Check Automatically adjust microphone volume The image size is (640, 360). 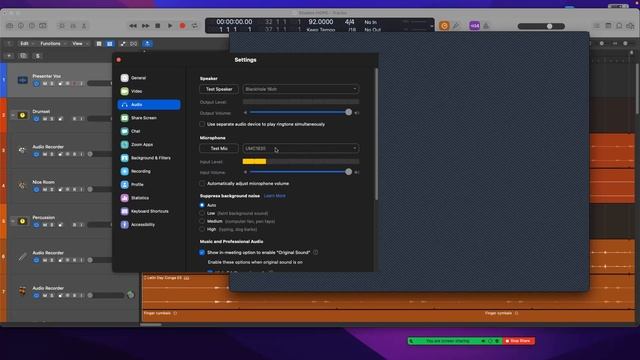pyautogui.click(x=202, y=184)
